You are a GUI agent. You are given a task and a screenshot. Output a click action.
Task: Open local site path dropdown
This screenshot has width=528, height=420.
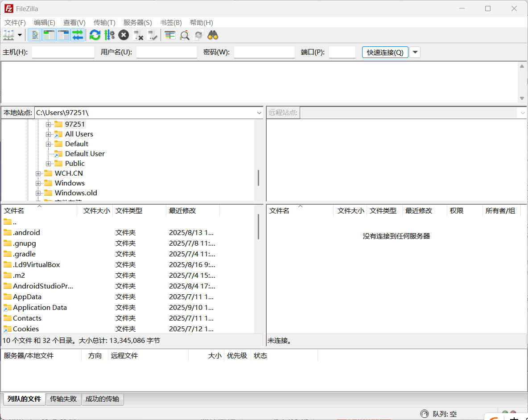click(x=259, y=113)
